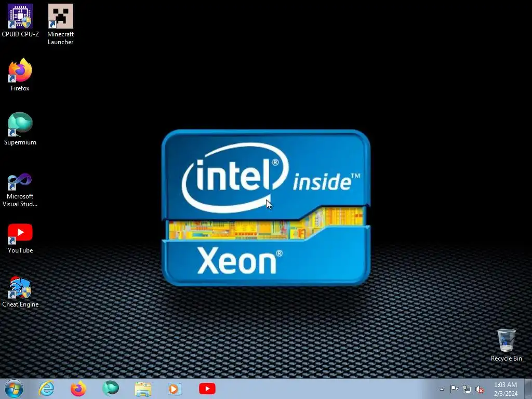Click the Show desktop strip in the taskbar

(x=528, y=389)
